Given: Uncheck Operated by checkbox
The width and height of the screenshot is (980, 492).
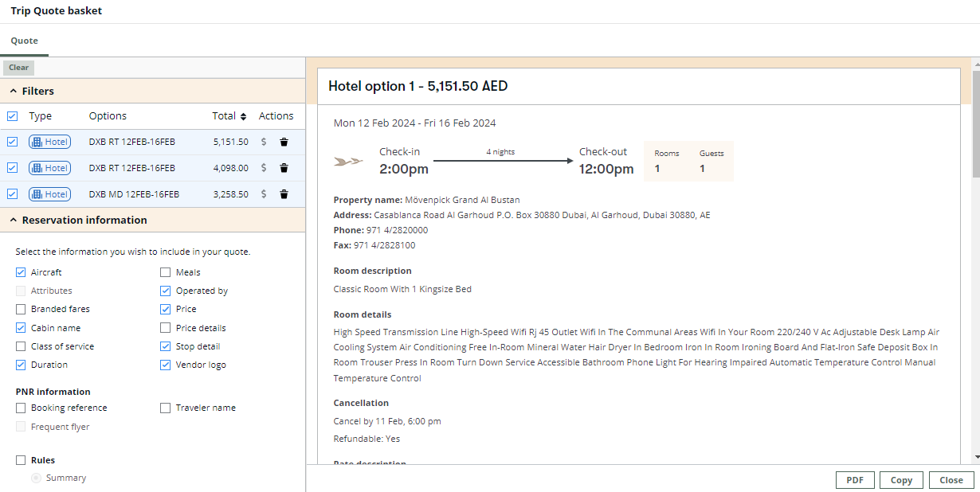Looking at the screenshot, I should [x=166, y=291].
